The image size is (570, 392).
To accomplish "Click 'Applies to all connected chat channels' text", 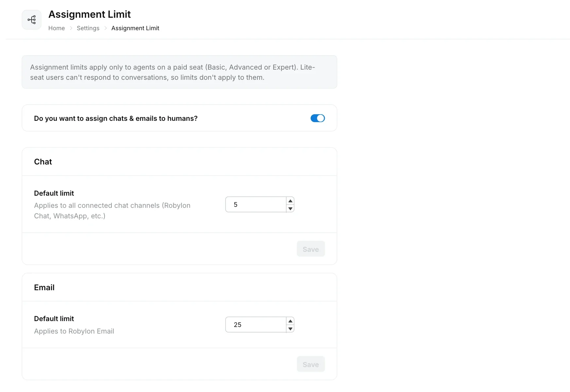I will 112,211.
